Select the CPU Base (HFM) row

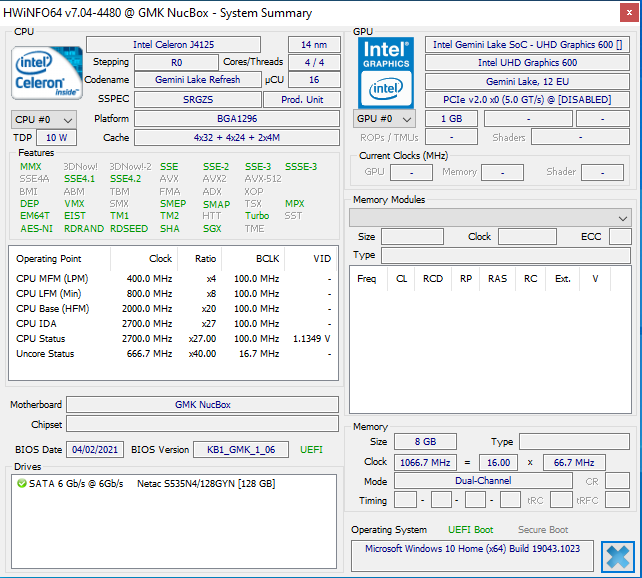click(174, 309)
